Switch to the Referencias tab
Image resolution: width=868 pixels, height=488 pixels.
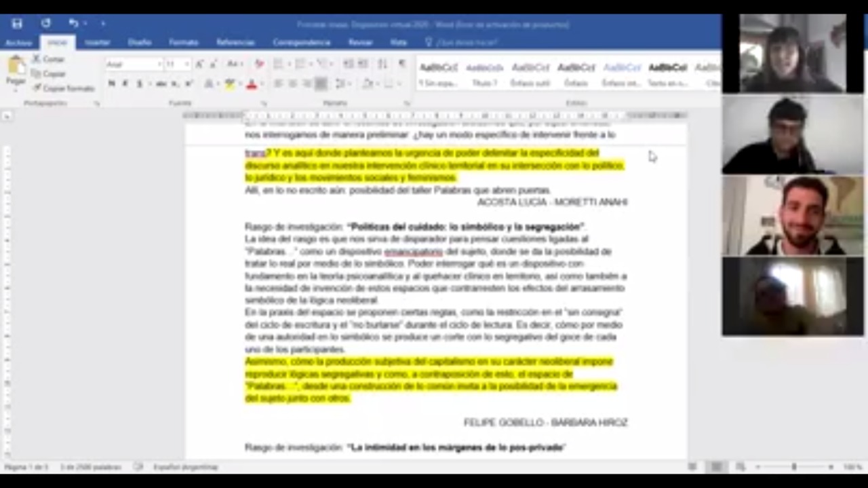[x=235, y=42]
